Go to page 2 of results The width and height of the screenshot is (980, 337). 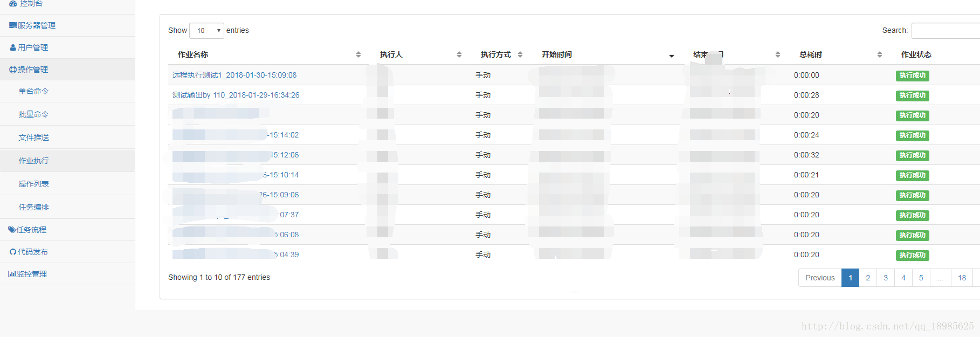pos(868,278)
